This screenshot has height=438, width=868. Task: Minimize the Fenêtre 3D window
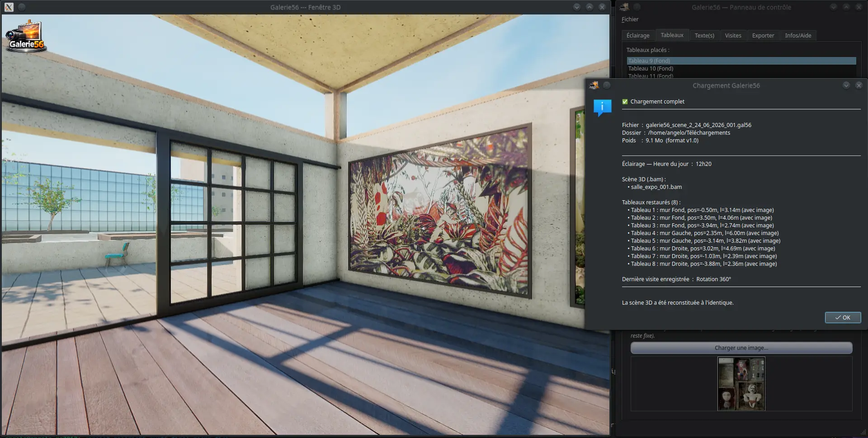click(577, 7)
